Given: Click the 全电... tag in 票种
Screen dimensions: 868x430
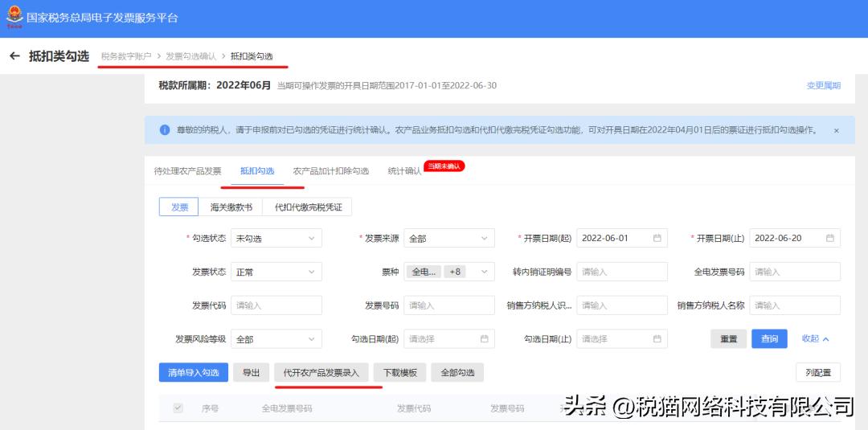Looking at the screenshot, I should pyautogui.click(x=424, y=272).
